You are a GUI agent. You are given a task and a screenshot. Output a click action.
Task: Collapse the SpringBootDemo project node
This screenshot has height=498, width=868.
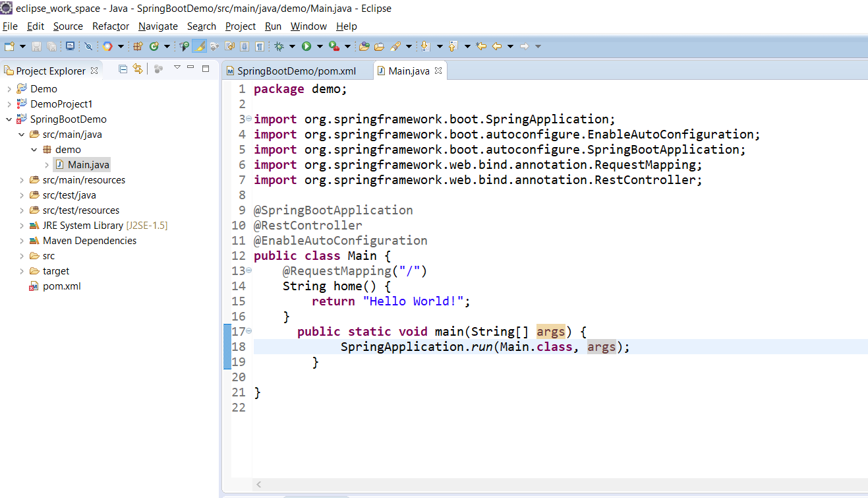(x=9, y=119)
